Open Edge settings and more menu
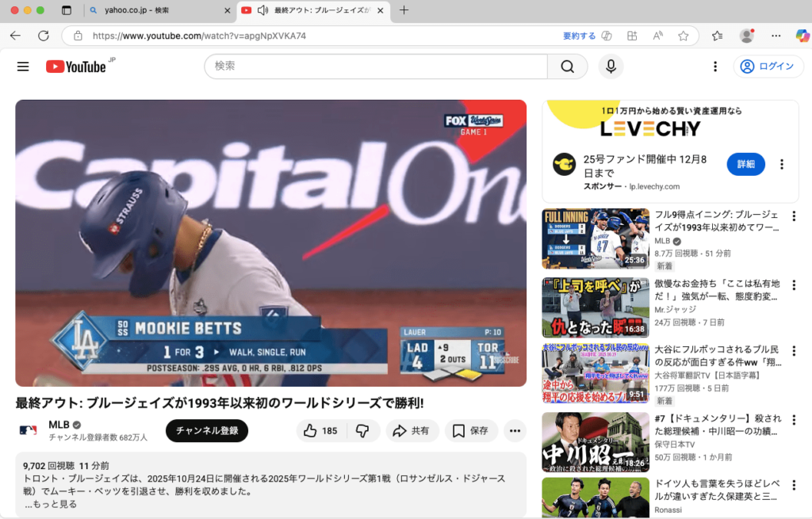Screen dimensions: 812x519 pyautogui.click(x=776, y=36)
